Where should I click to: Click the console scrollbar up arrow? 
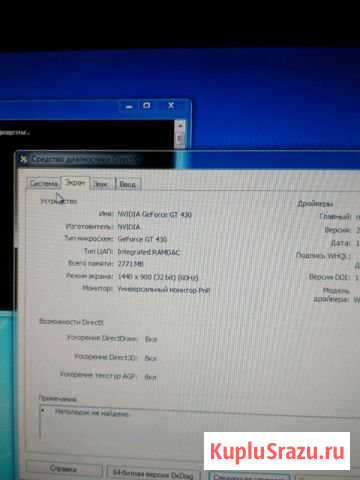(x=180, y=126)
